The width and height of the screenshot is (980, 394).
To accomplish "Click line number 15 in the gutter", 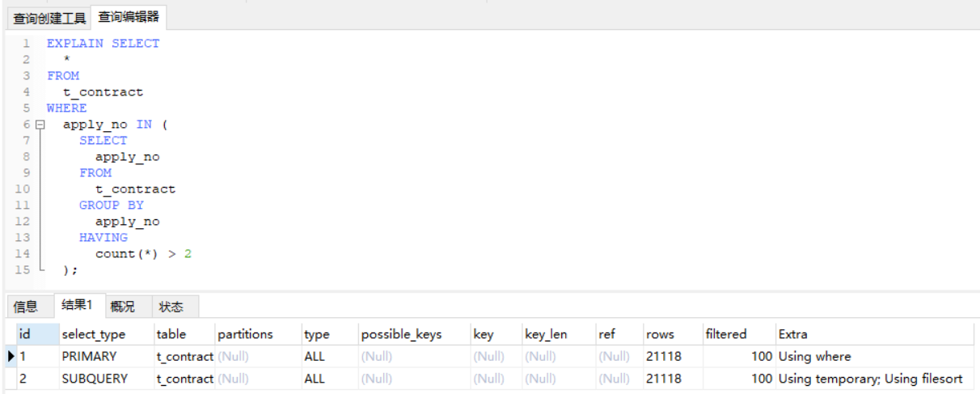I will pos(22,270).
